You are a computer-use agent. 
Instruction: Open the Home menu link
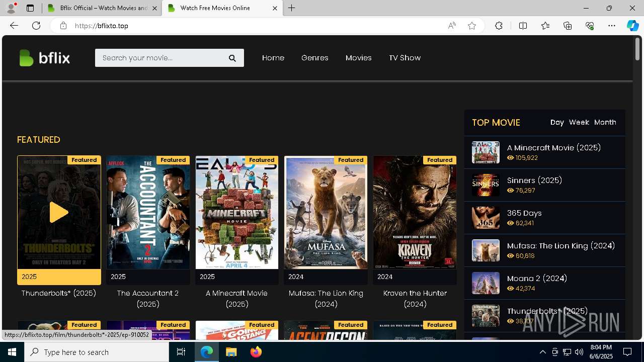point(273,58)
